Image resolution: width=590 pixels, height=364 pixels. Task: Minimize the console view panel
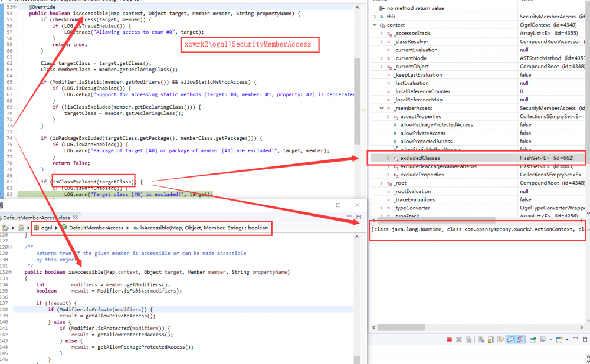(x=575, y=339)
